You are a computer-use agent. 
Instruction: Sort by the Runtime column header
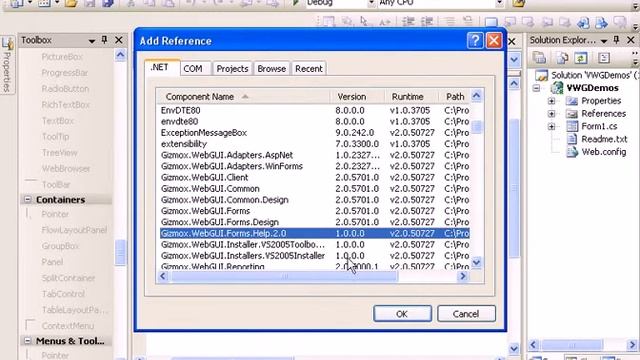coord(411,97)
